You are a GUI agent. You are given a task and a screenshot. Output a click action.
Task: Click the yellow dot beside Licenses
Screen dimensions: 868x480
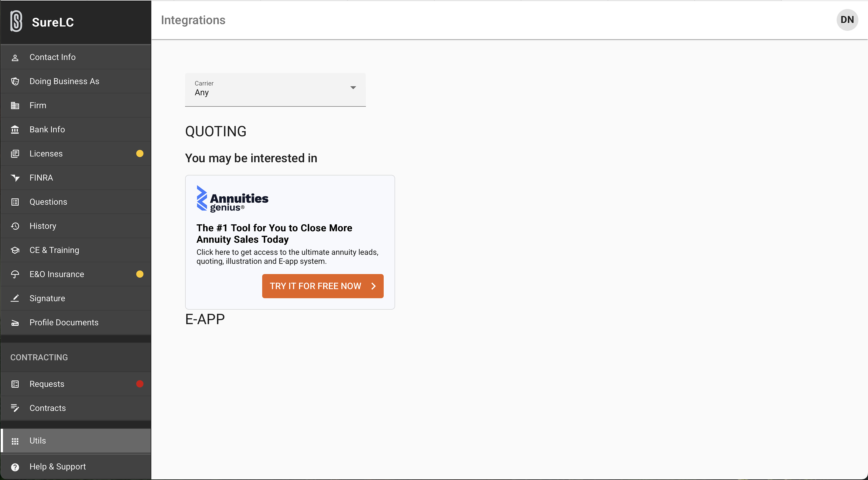(x=140, y=154)
